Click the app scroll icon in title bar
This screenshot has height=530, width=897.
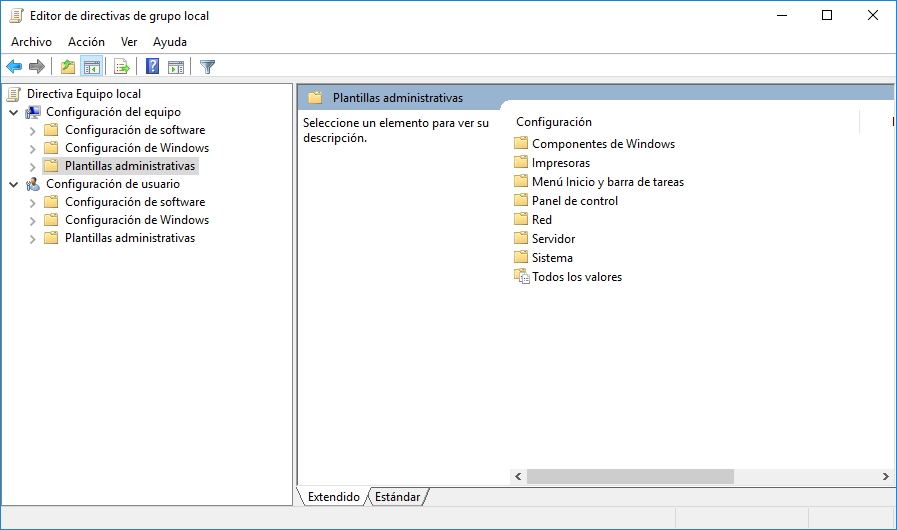pyautogui.click(x=17, y=15)
